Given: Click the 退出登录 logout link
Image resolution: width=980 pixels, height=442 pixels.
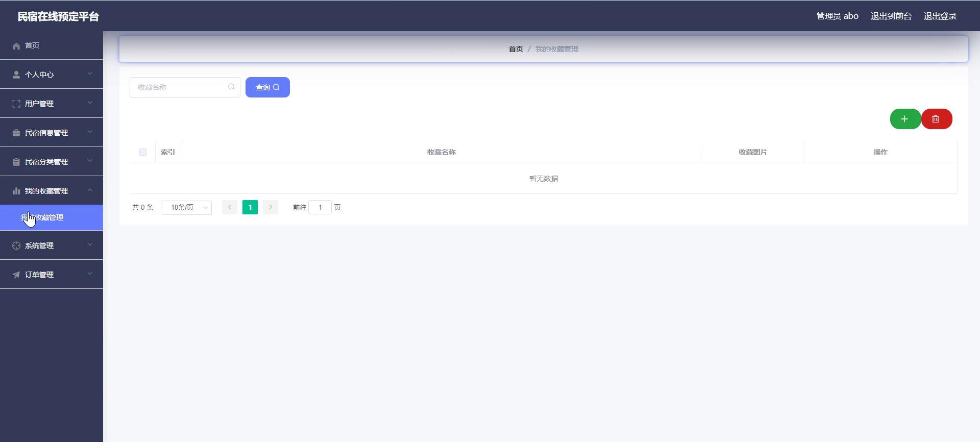Looking at the screenshot, I should [x=940, y=16].
